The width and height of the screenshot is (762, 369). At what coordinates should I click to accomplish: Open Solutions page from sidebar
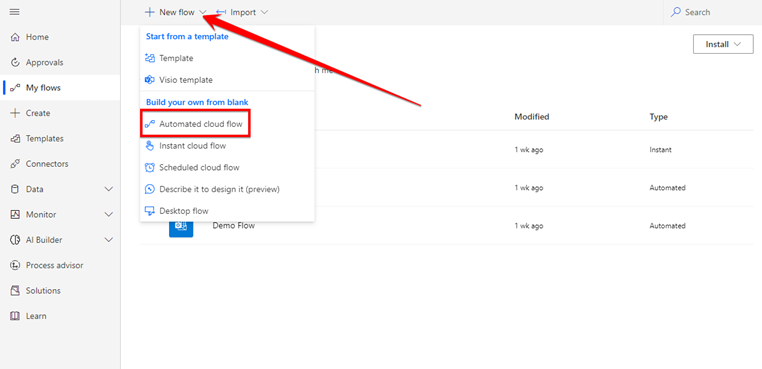pyautogui.click(x=60, y=291)
